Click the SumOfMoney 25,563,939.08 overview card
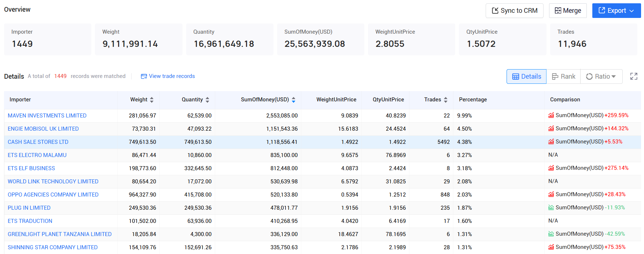The height and width of the screenshot is (254, 644). [321, 39]
